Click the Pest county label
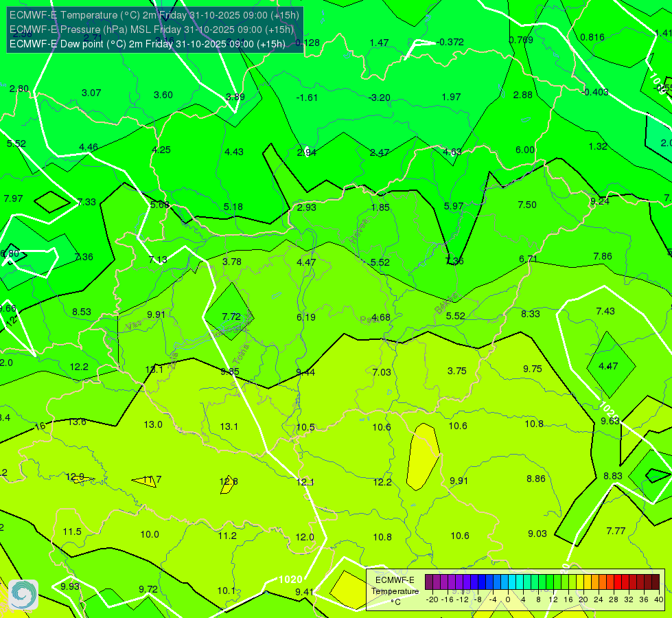672x618 pixels. (369, 319)
